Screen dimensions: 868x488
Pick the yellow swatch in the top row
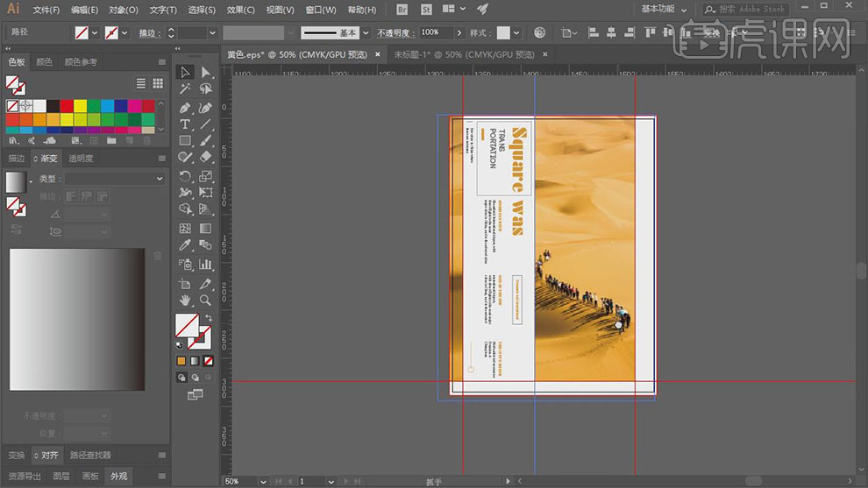[x=80, y=106]
